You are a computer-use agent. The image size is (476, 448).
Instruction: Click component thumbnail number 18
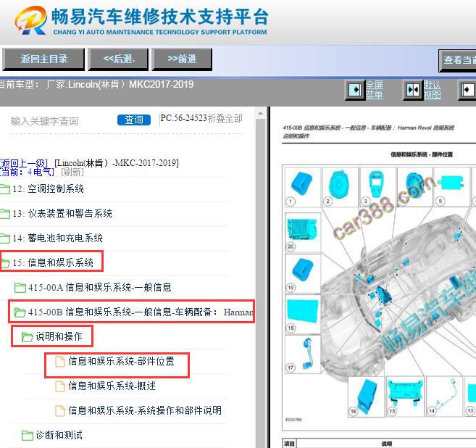[x=303, y=315]
